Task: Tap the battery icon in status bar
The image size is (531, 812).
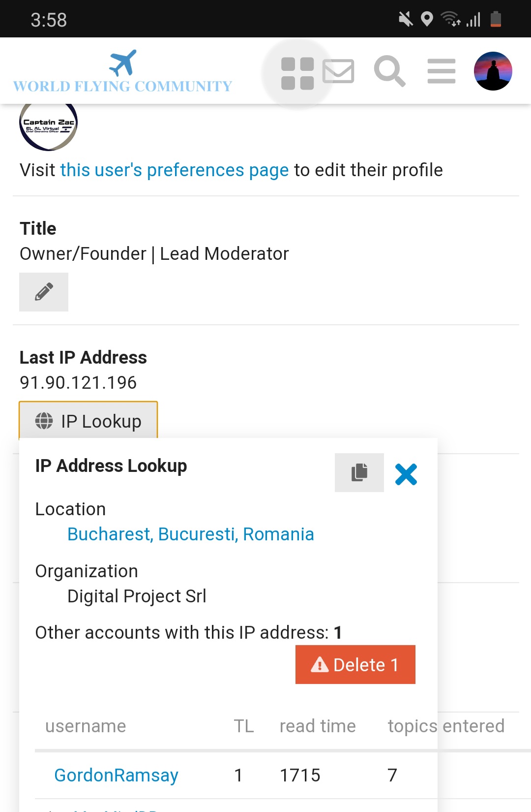Action: click(496, 19)
